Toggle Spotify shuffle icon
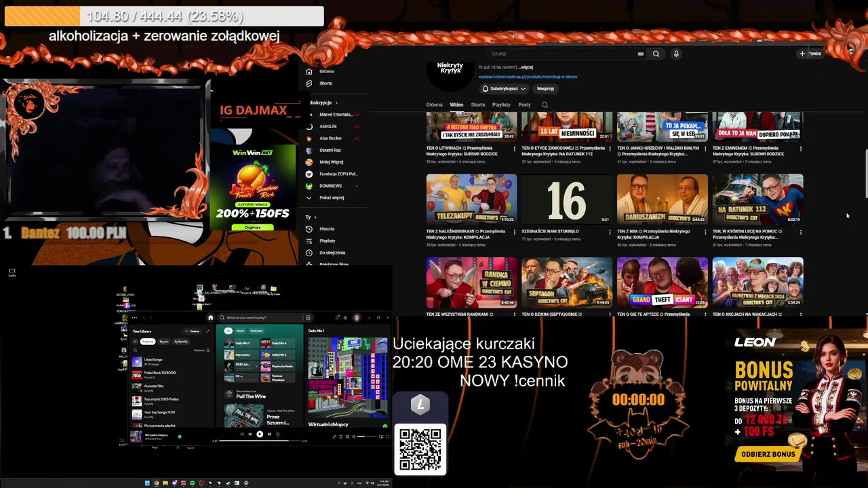Screen dimensions: 868x488 pyautogui.click(x=242, y=434)
